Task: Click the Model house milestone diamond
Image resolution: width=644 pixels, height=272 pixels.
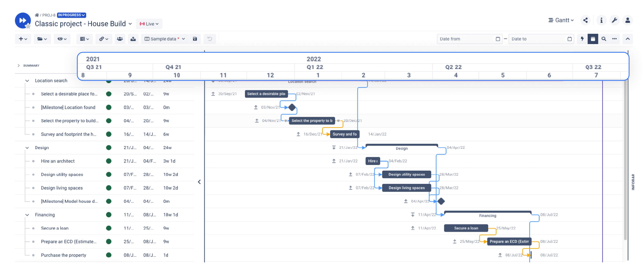Action: [441, 201]
